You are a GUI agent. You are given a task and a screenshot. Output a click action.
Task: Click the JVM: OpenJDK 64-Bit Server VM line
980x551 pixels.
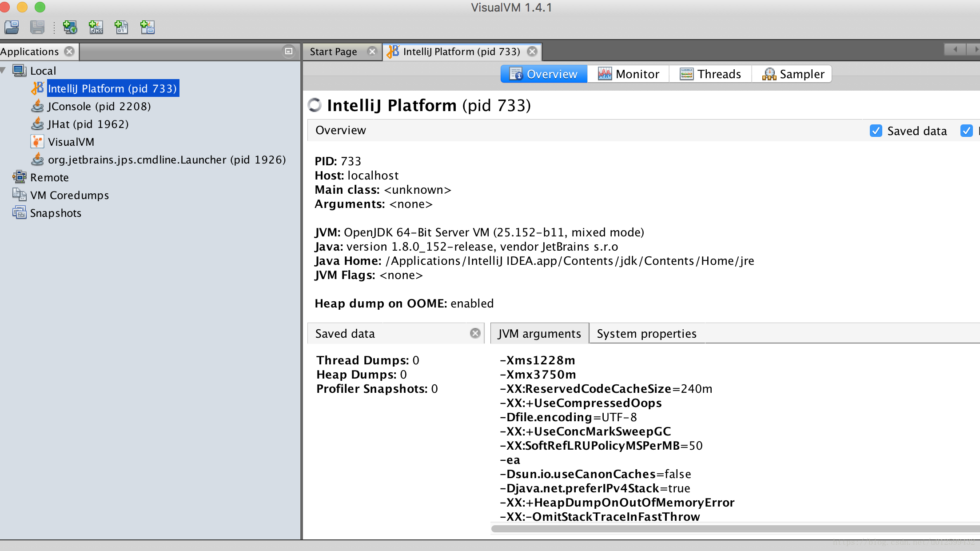[x=479, y=232]
